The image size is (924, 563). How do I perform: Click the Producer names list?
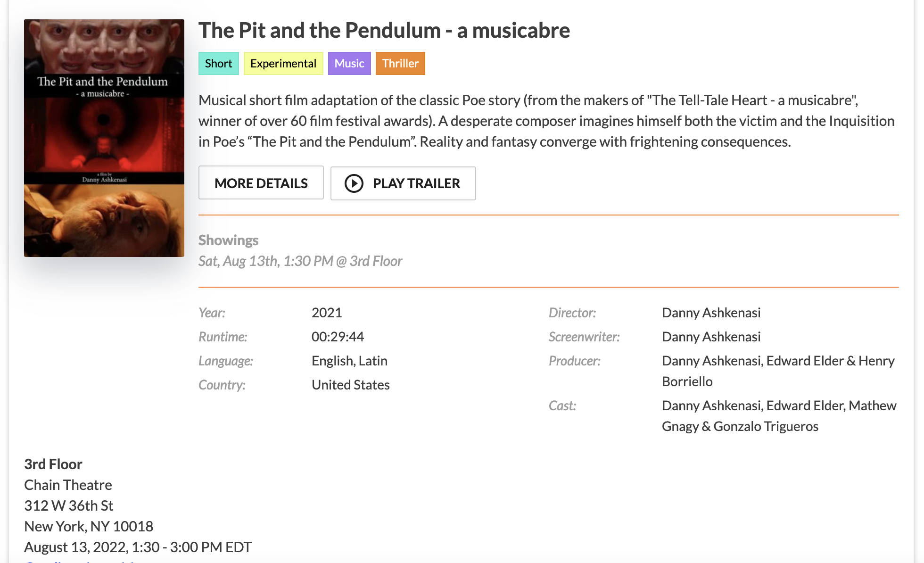click(778, 371)
